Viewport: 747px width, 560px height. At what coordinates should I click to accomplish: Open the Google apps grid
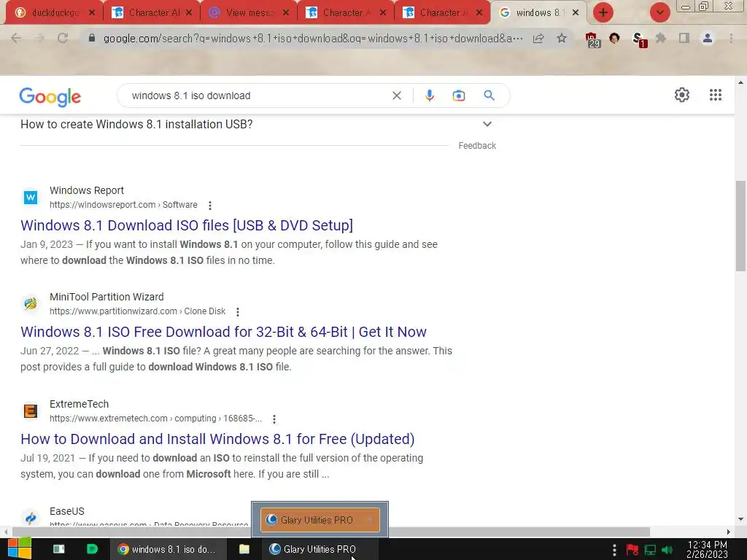click(x=715, y=95)
